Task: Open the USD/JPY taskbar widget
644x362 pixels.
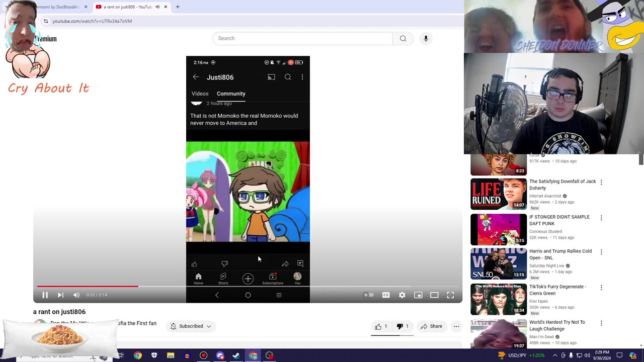Action: 521,355
